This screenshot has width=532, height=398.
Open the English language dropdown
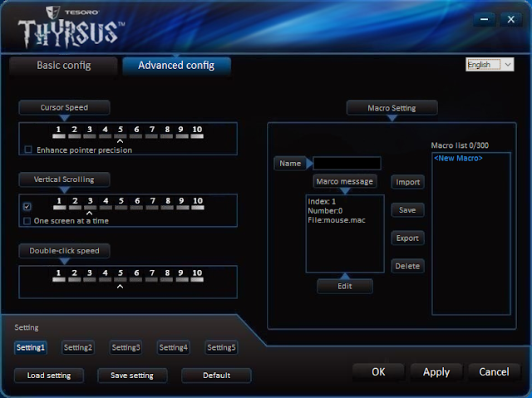pyautogui.click(x=490, y=65)
